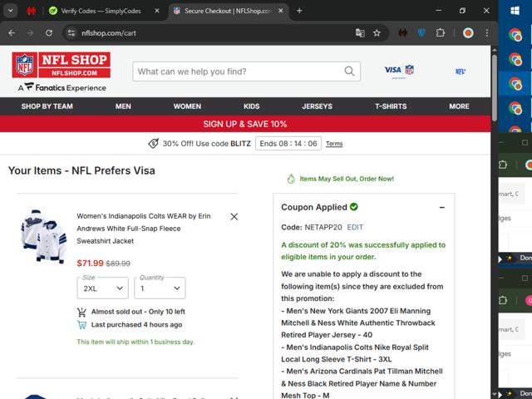Open a new browser tab
The image size is (532, 399).
[x=299, y=11]
